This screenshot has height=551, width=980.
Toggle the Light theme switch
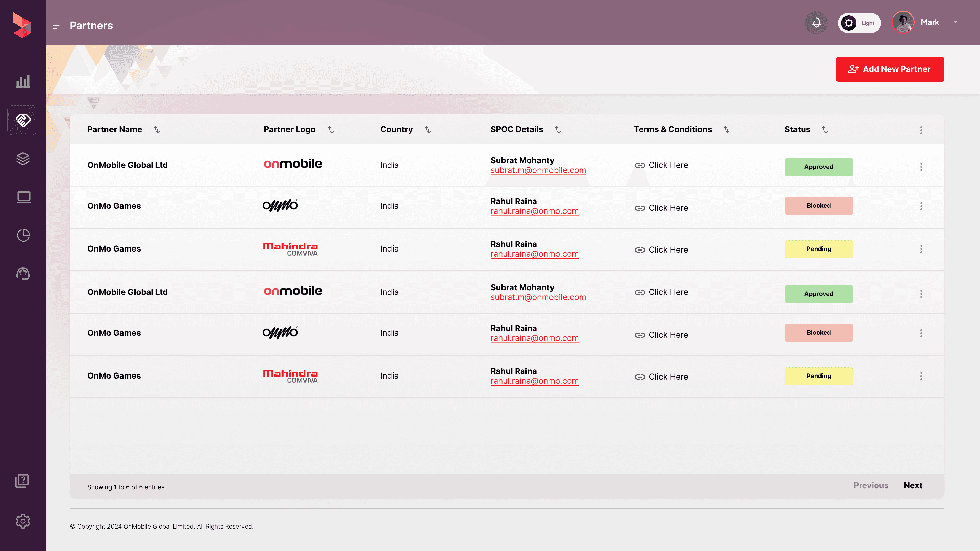coord(859,23)
